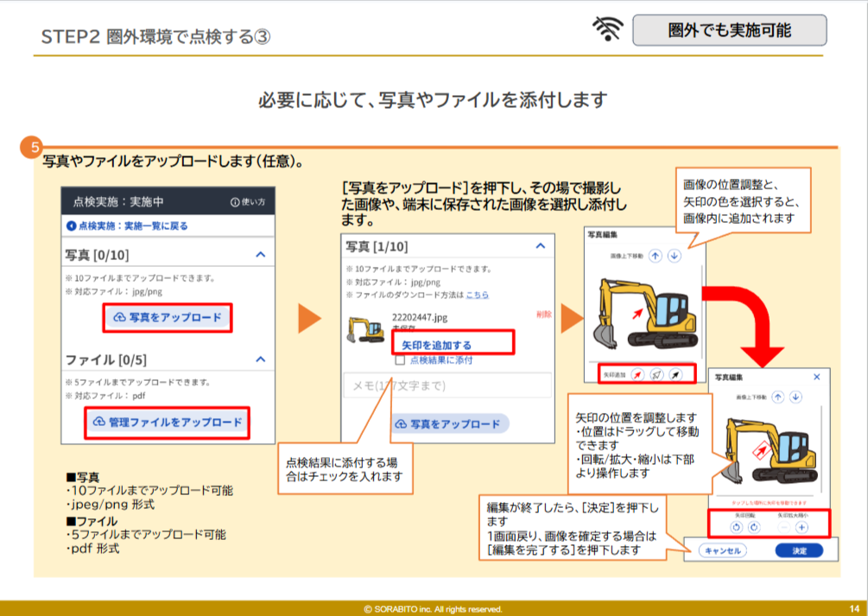Image resolution: width=868 pixels, height=616 pixels.
Task: Collapse the 写真 [1/10] section
Action: pyautogui.click(x=541, y=246)
